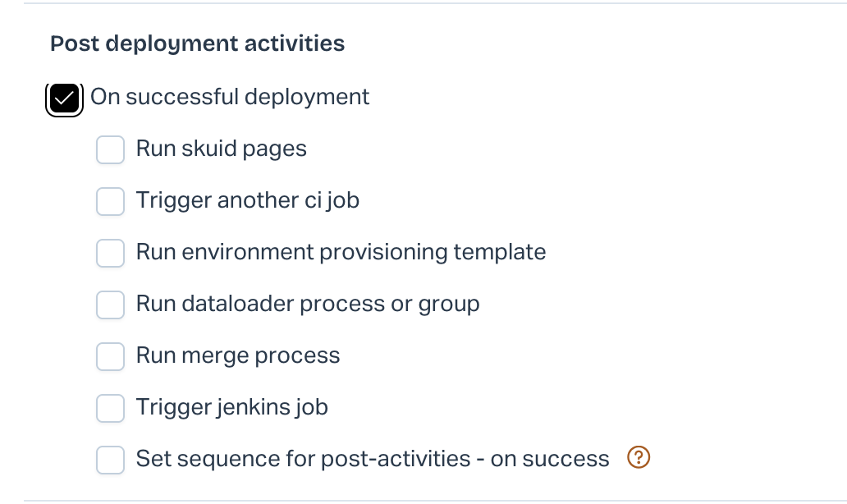
Task: Click the "Trigger jenkins job" label text
Action: (231, 406)
